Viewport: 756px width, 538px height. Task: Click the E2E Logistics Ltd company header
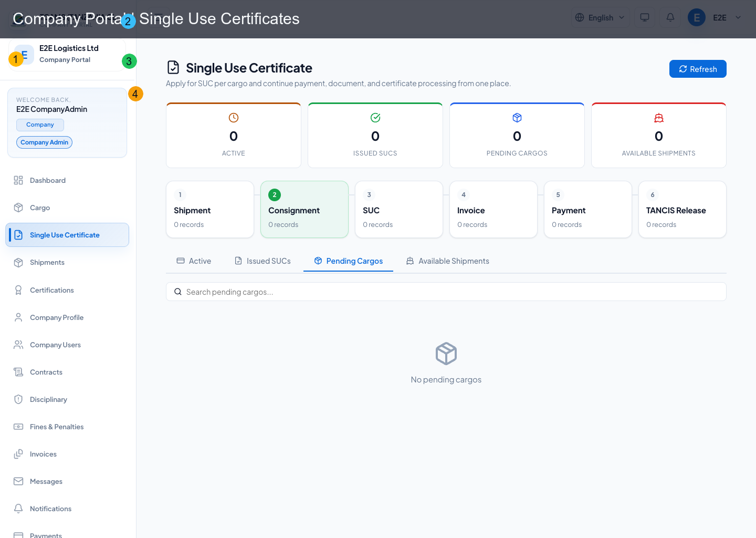click(x=67, y=54)
